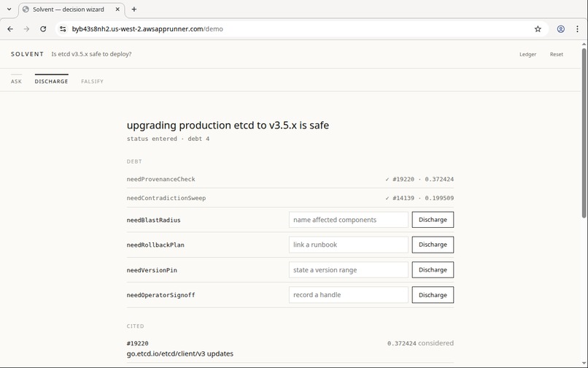Click go.etcd.io/etcd/client/v3 updates citation
Screen dimensions: 588x368
coord(180,353)
